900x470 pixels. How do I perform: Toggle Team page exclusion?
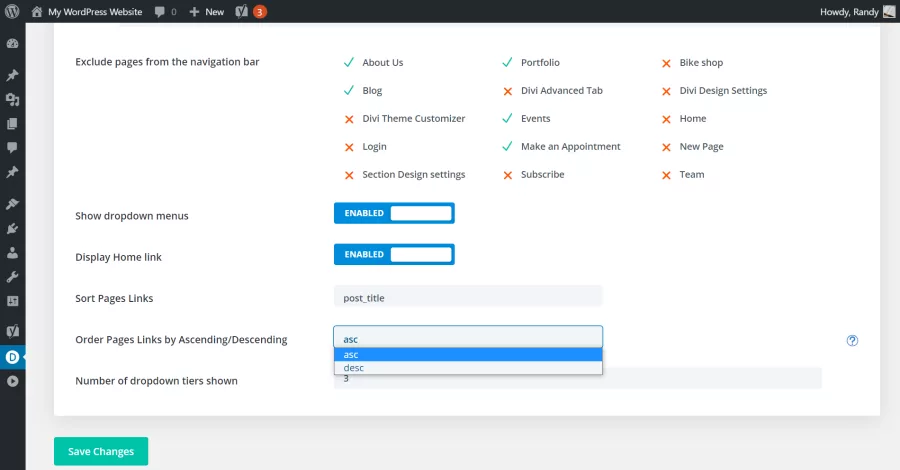pyautogui.click(x=666, y=175)
